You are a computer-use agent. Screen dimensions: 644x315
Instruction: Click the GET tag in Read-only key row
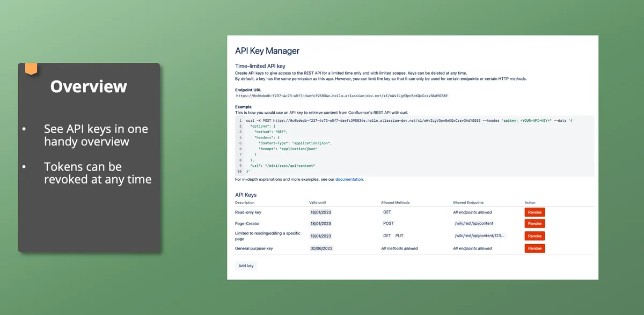pos(387,213)
